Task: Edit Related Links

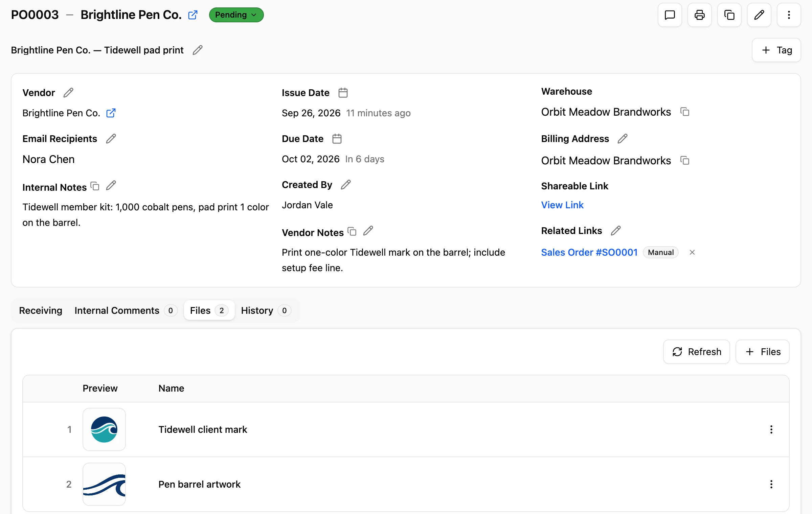Action: pyautogui.click(x=616, y=231)
